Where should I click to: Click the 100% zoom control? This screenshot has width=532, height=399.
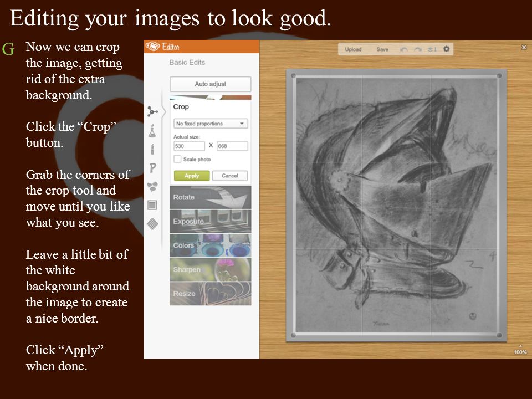point(520,352)
